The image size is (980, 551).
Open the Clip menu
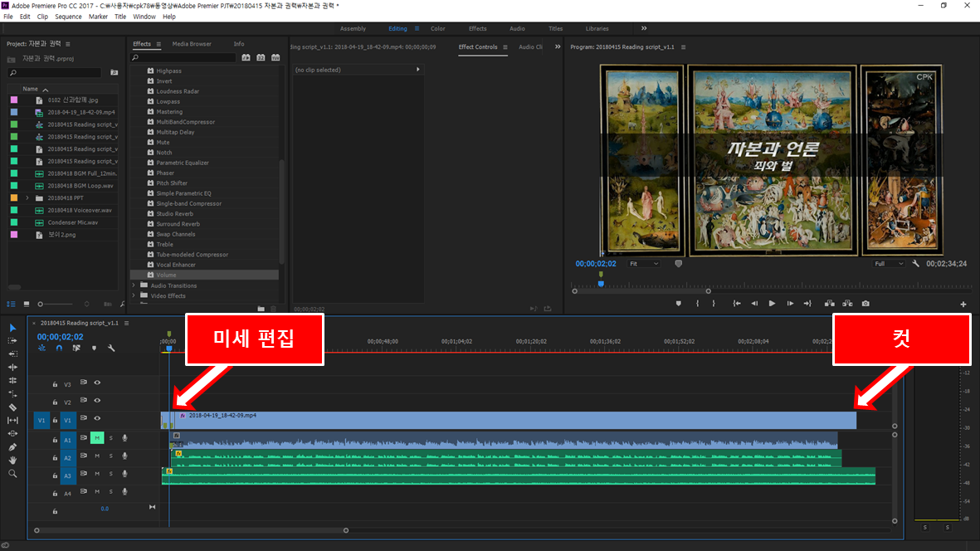tap(42, 17)
